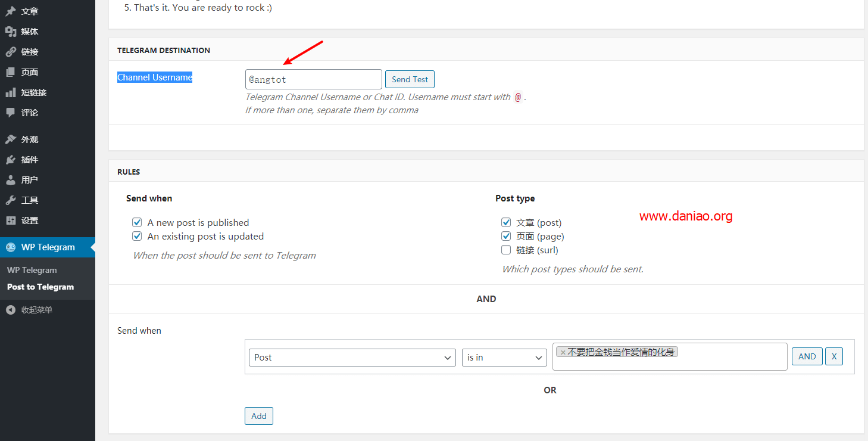Click the TELEGRAM DESTINATION section heading
This screenshot has width=868, height=441.
164,50
